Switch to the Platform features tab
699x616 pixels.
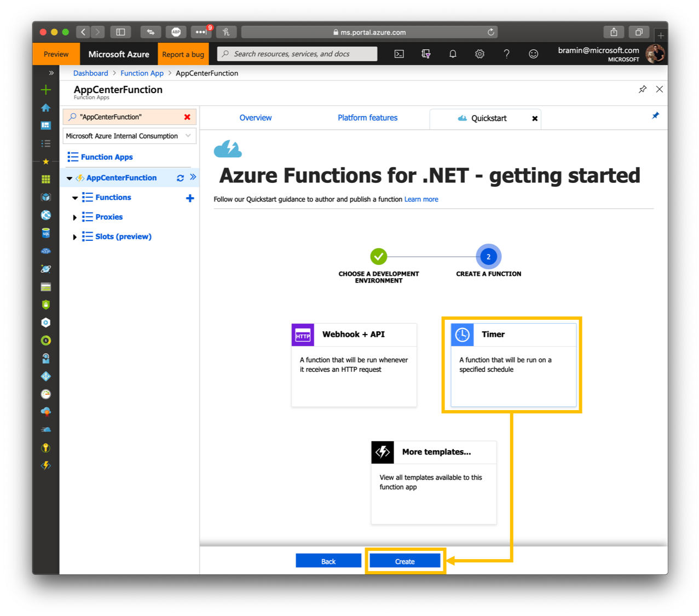click(367, 118)
